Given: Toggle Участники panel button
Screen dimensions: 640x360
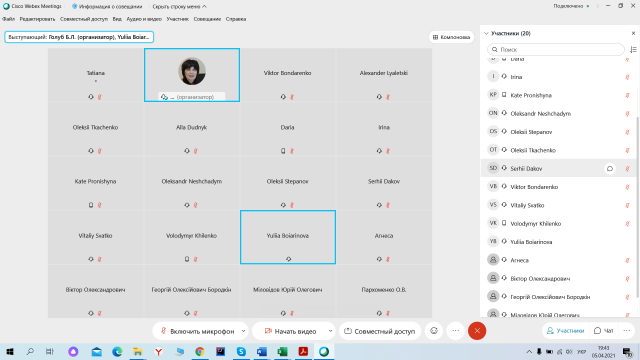Looking at the screenshot, I should [565, 331].
